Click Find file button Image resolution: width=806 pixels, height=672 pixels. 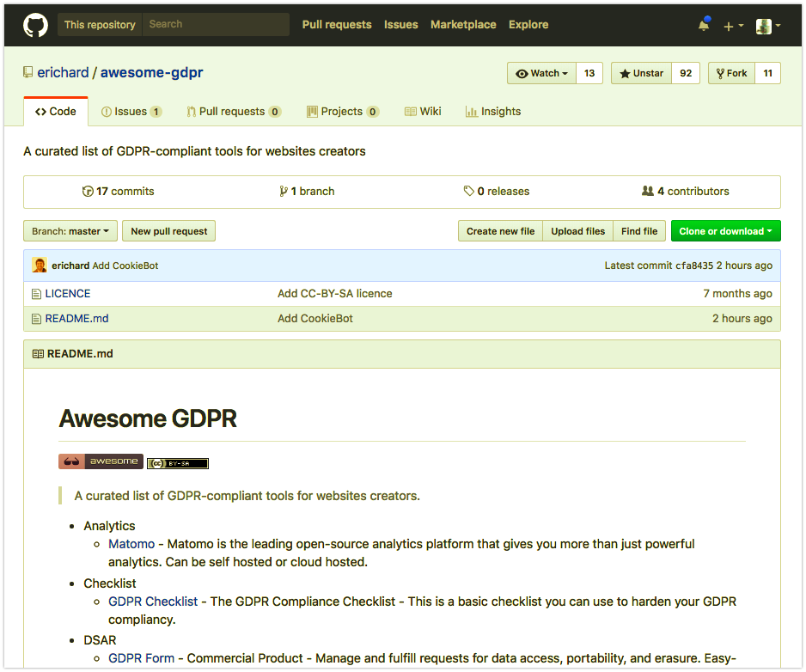click(639, 231)
